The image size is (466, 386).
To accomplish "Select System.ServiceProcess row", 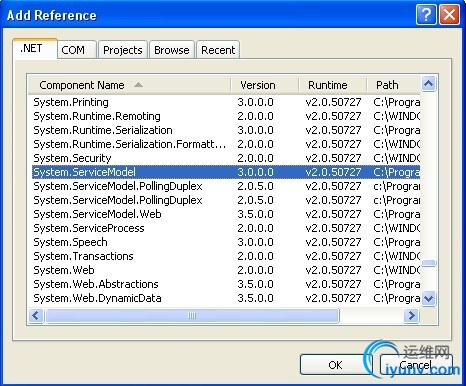I will pyautogui.click(x=226, y=228).
